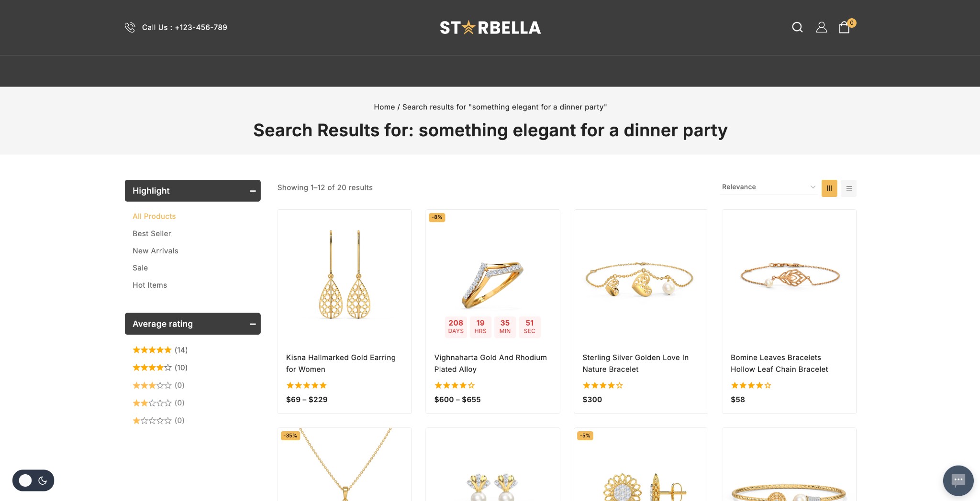
Task: Switch to grid view layout
Action: pos(829,188)
